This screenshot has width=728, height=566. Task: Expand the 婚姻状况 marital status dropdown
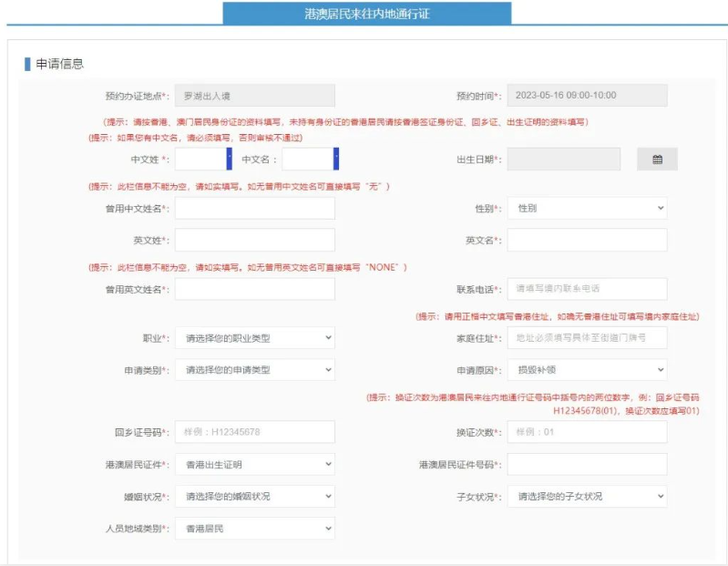254,497
